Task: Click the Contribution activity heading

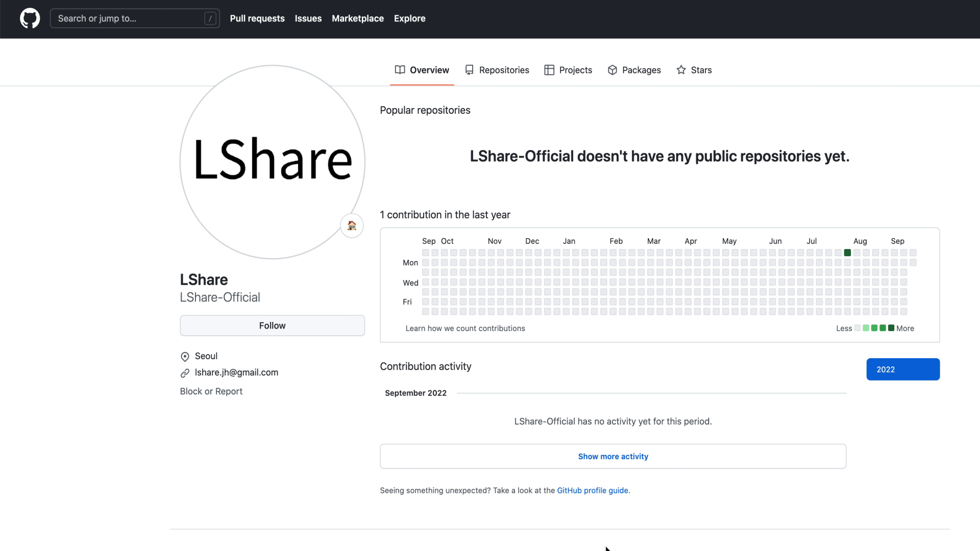Action: 426,366
